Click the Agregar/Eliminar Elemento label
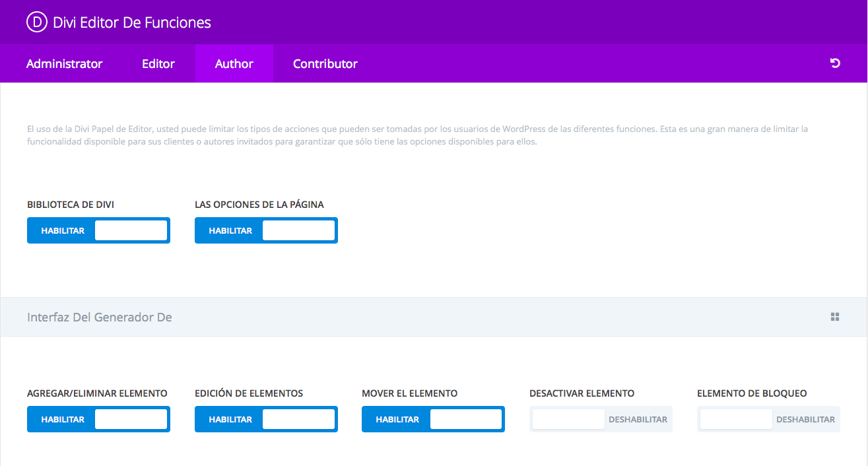This screenshot has width=868, height=466. pyautogui.click(x=97, y=393)
